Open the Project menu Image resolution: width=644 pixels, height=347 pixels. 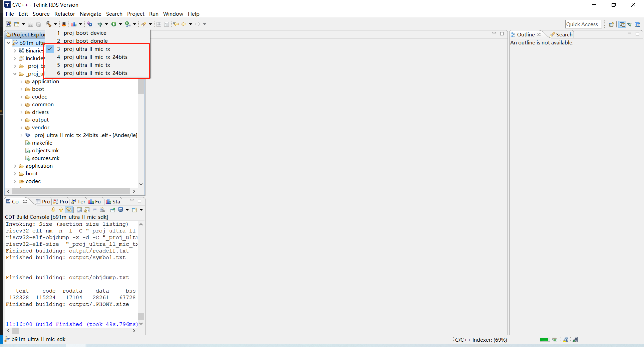tap(135, 14)
